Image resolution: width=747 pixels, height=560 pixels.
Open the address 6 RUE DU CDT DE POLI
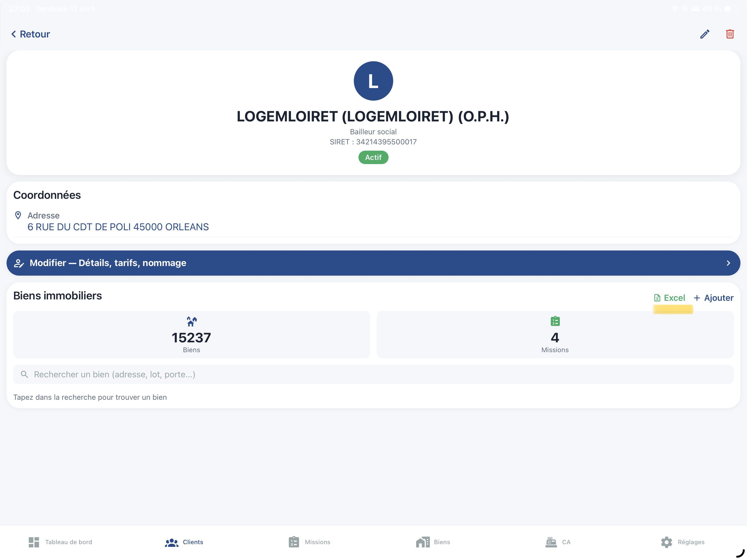(118, 227)
